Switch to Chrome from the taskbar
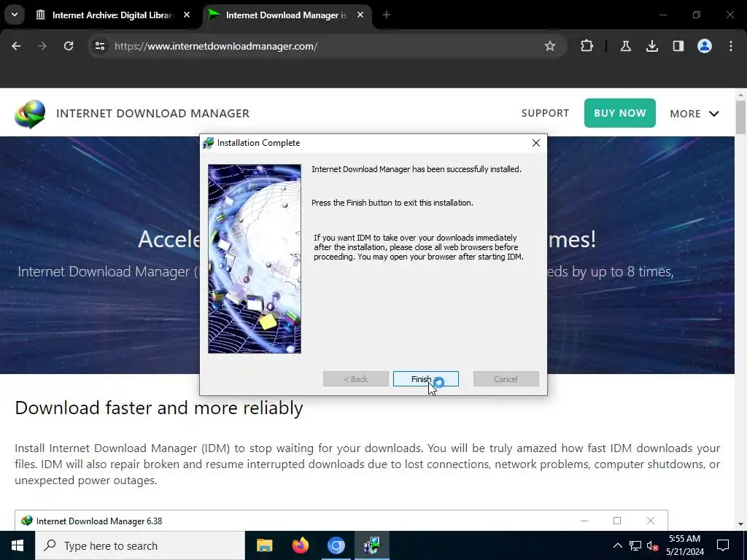747x560 pixels. pos(336,545)
